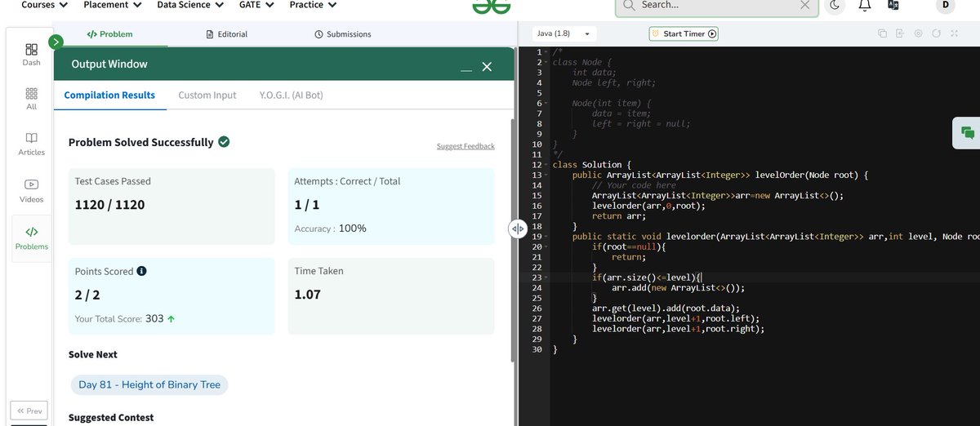Screen dimensions: 980x426
Task: Expand the Data Science menu
Action: (x=190, y=5)
